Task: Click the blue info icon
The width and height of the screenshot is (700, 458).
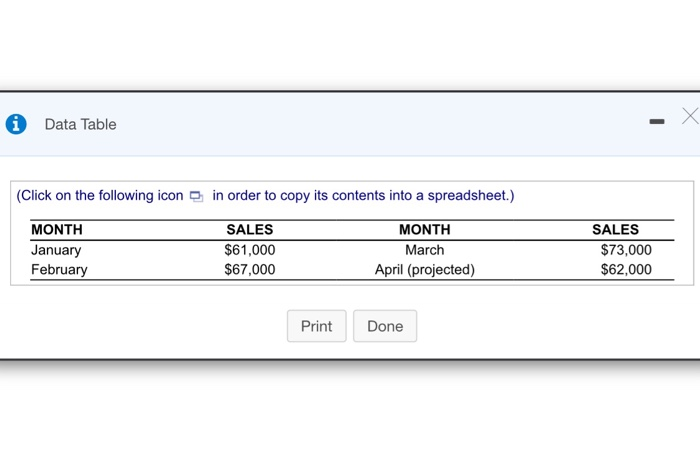Action: pos(15,124)
